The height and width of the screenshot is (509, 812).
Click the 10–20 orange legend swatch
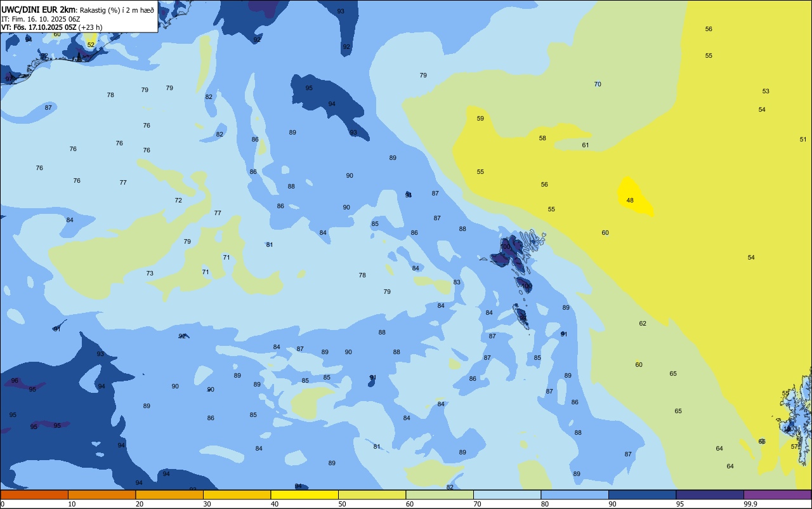[101, 494]
